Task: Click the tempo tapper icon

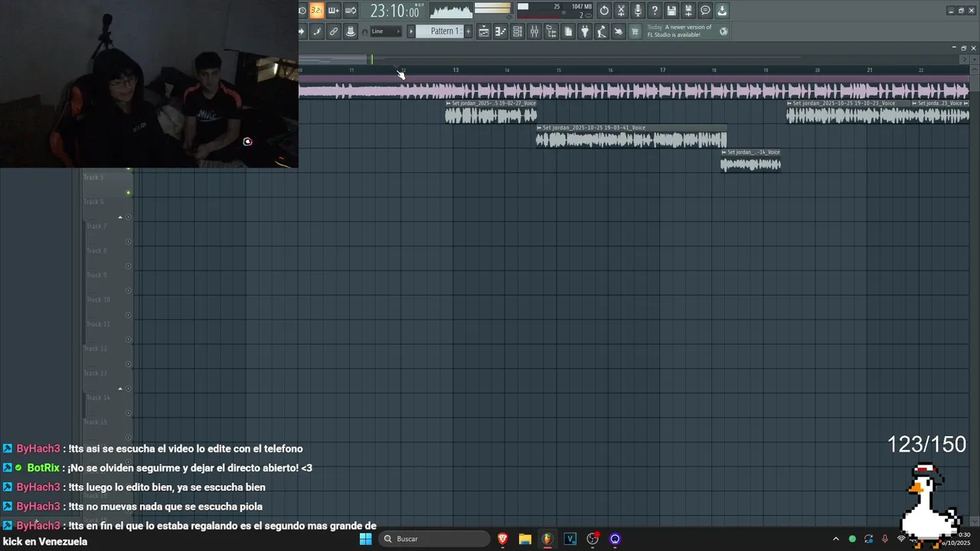Action: [602, 31]
